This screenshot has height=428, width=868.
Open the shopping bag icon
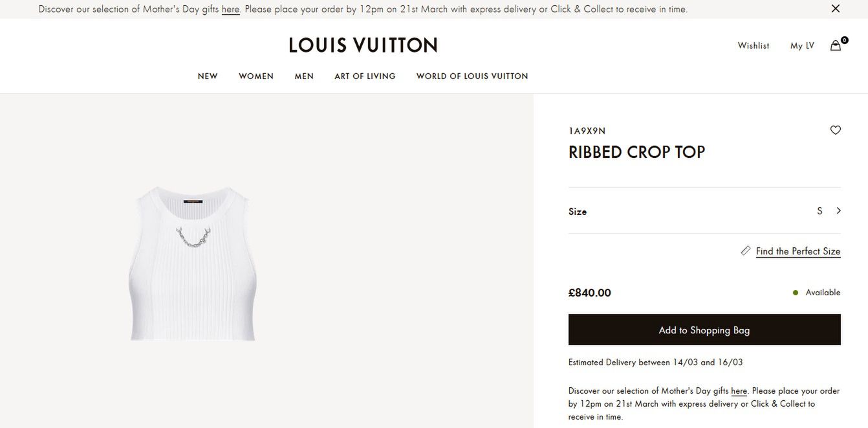pos(836,45)
